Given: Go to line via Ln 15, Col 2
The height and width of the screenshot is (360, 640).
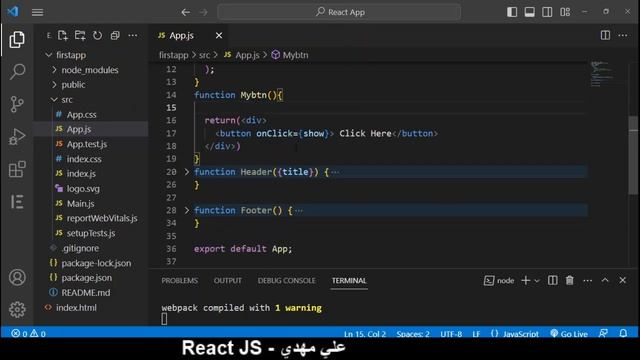Looking at the screenshot, I should [364, 333].
